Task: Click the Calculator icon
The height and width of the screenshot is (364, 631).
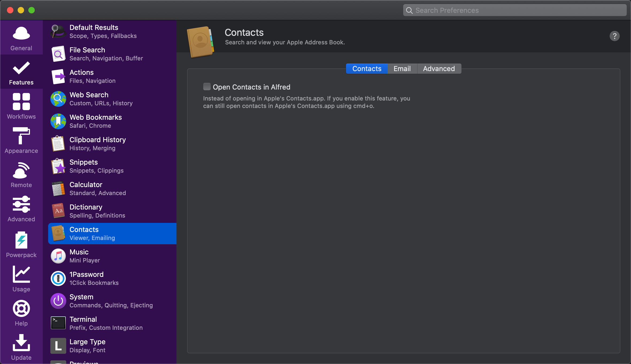Action: pyautogui.click(x=58, y=189)
